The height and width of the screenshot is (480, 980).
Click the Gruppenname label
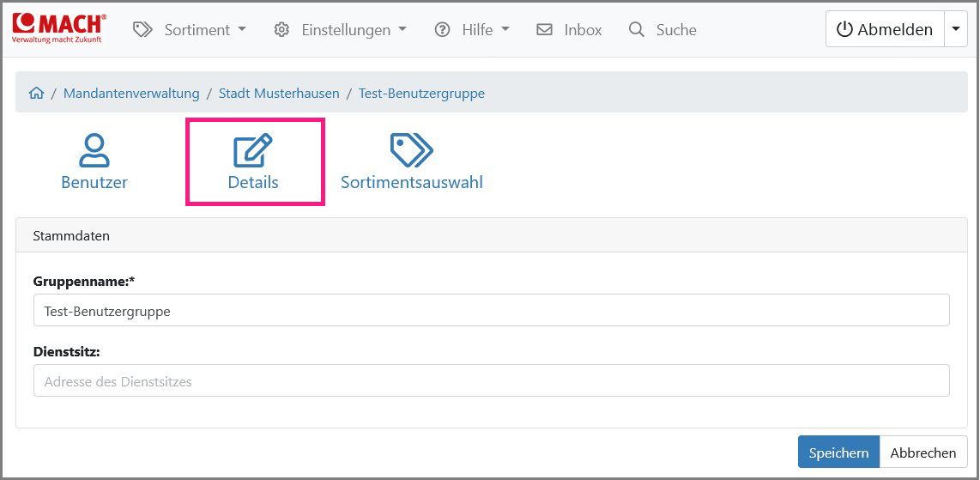(x=84, y=282)
